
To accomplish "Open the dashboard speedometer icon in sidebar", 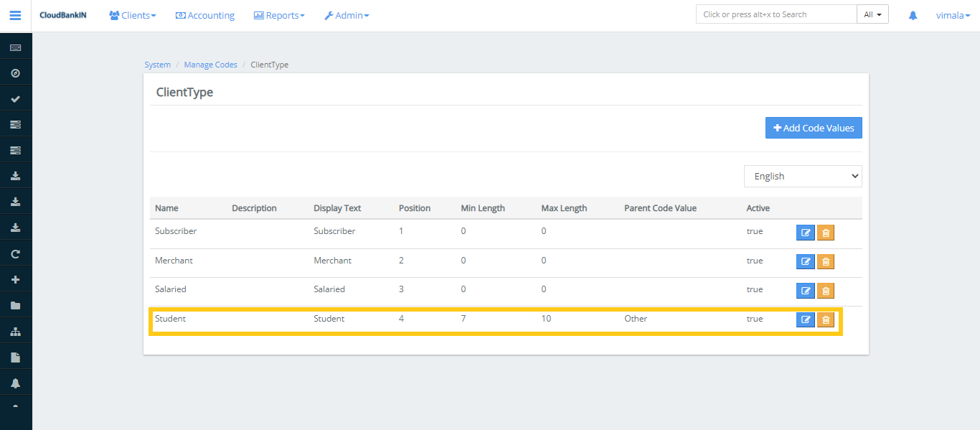I will click(x=15, y=72).
